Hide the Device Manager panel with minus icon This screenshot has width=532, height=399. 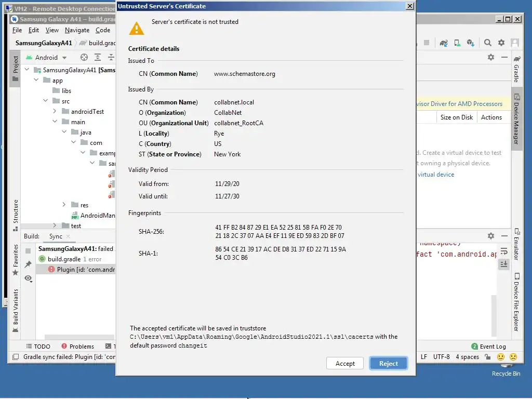point(504,57)
